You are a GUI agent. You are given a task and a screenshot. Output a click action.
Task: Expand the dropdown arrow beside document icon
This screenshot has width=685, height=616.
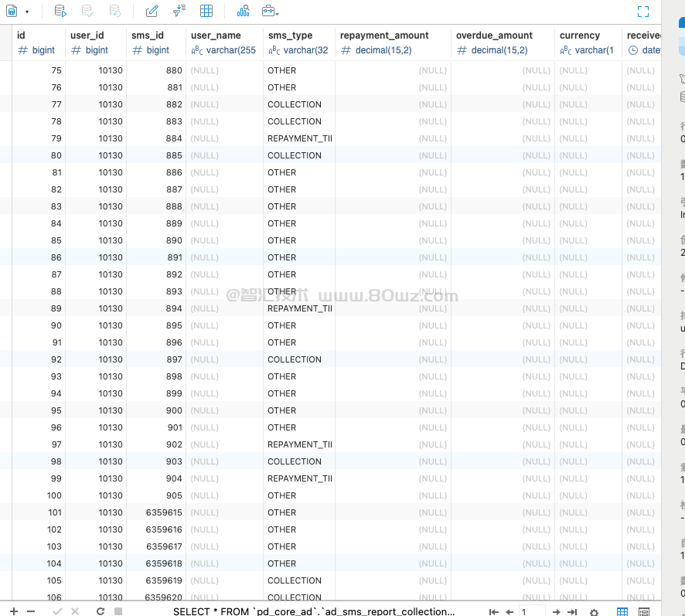click(27, 12)
